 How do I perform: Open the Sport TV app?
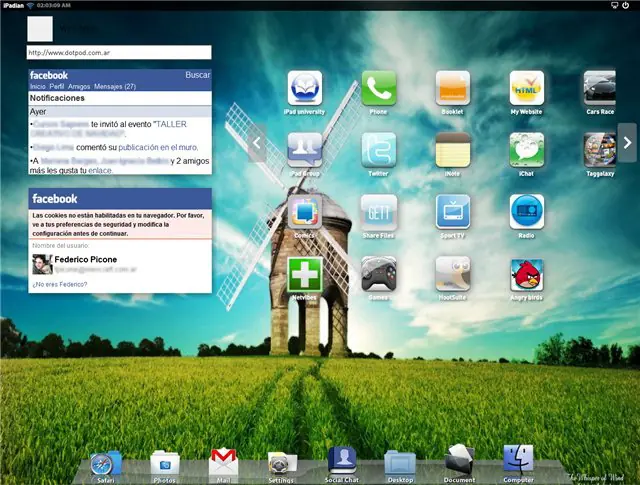coord(453,212)
